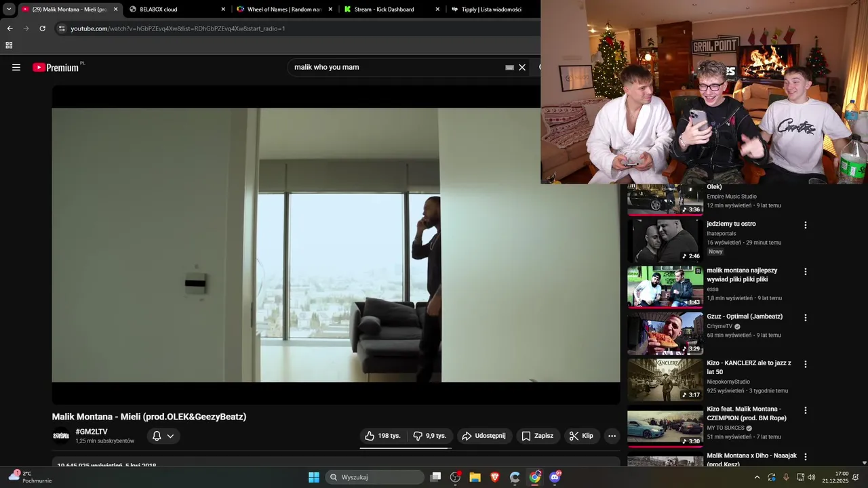Viewport: 868px width, 488px height.
Task: Open Task View on the taskbar
Action: (x=436, y=477)
